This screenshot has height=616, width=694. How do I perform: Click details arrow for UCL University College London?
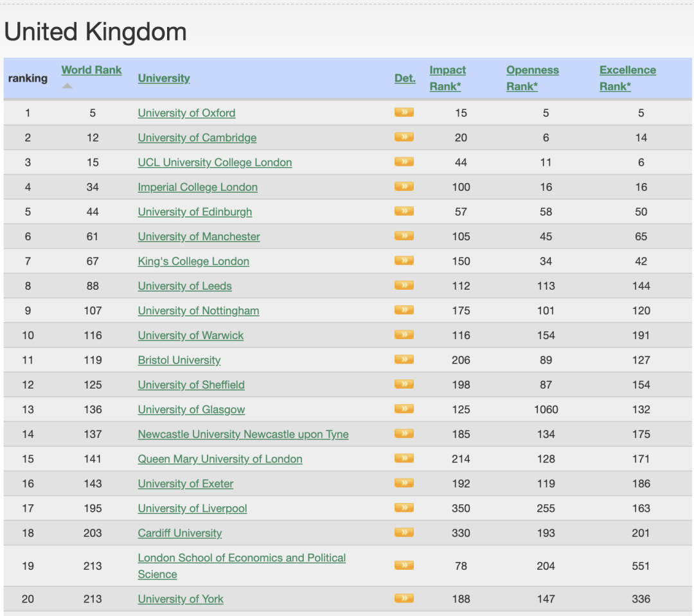pyautogui.click(x=404, y=162)
